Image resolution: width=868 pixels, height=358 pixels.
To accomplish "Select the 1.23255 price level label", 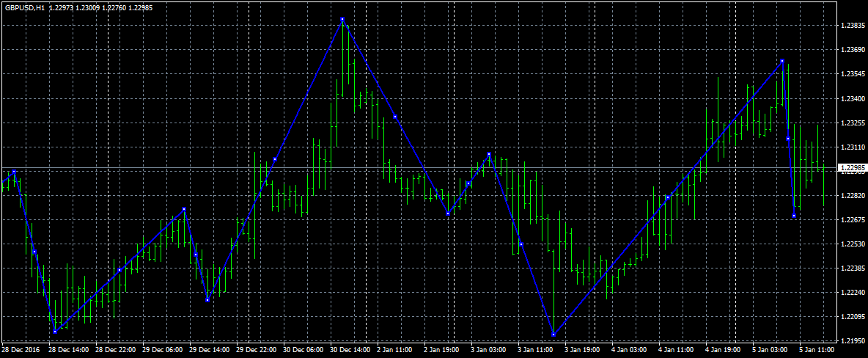I will pos(852,123).
